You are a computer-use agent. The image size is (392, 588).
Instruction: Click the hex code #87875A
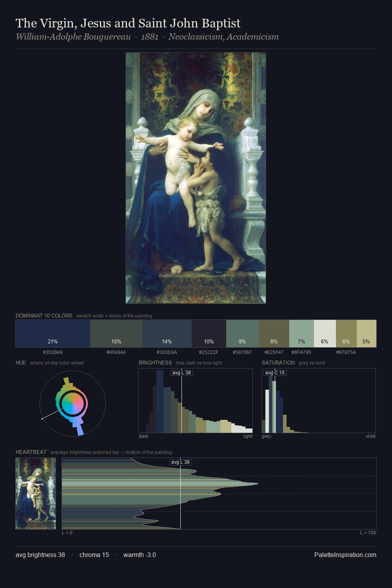click(346, 352)
